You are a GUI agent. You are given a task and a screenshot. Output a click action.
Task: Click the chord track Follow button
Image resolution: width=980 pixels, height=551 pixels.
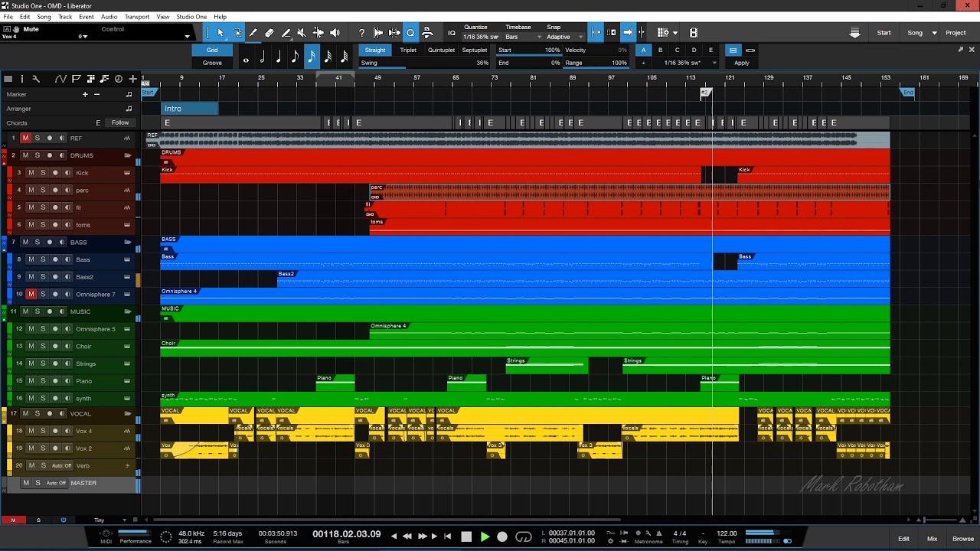point(120,122)
